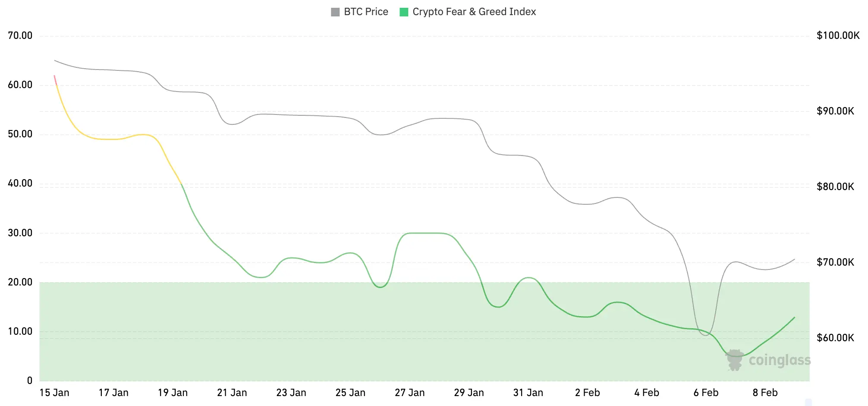The width and height of the screenshot is (868, 406).
Task: Select the $80.00K price axis label
Action: (835, 187)
